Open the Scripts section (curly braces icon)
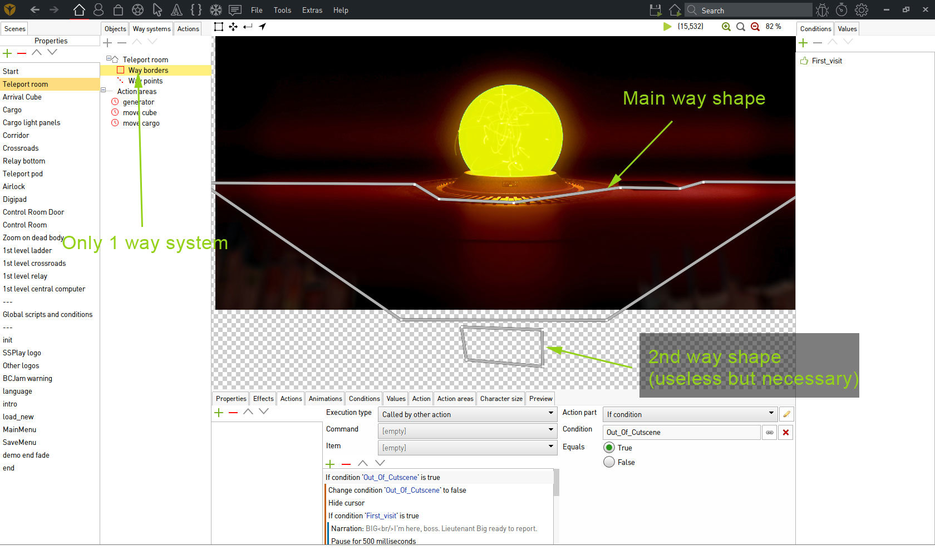The image size is (935, 560). pos(196,10)
